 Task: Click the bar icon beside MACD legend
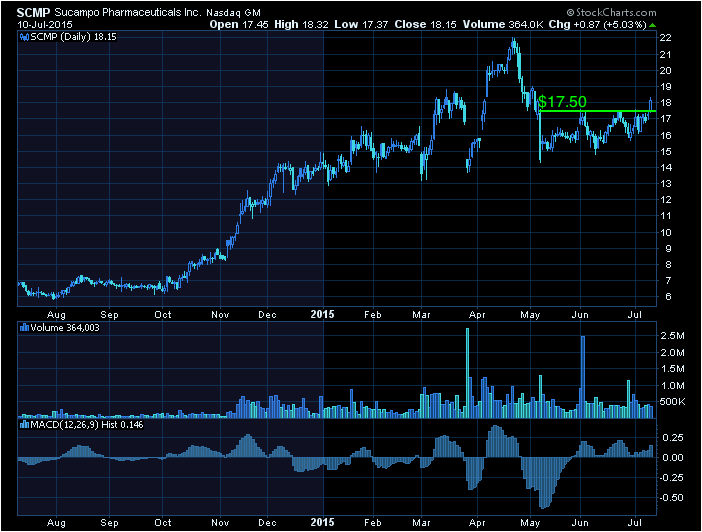(x=24, y=425)
